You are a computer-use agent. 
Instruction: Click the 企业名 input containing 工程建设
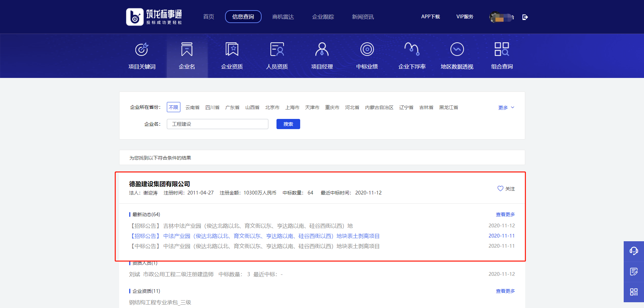coord(217,124)
